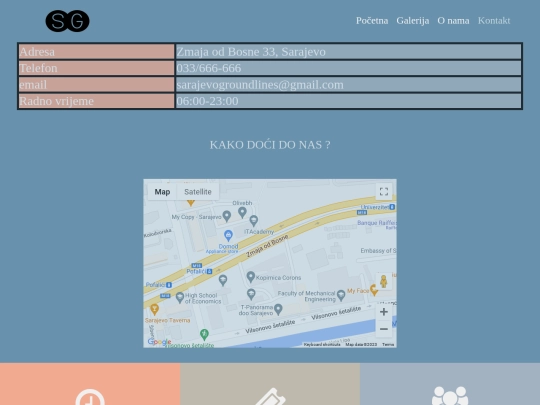The image size is (540, 405).
Task: Click the Adresa table cell
Action: (96, 52)
